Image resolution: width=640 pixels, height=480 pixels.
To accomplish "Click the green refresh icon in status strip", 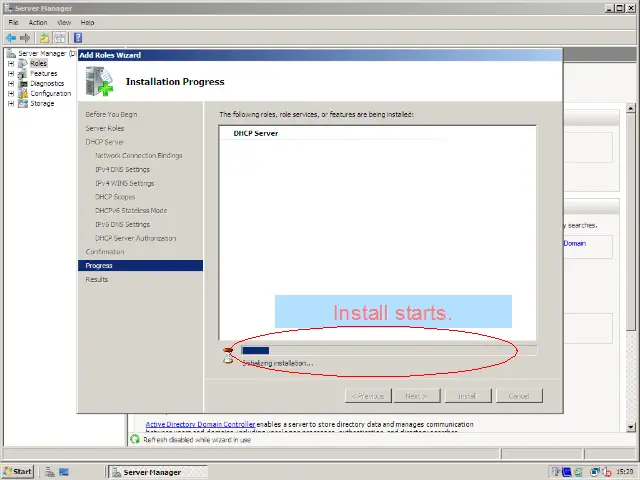I will 135,439.
